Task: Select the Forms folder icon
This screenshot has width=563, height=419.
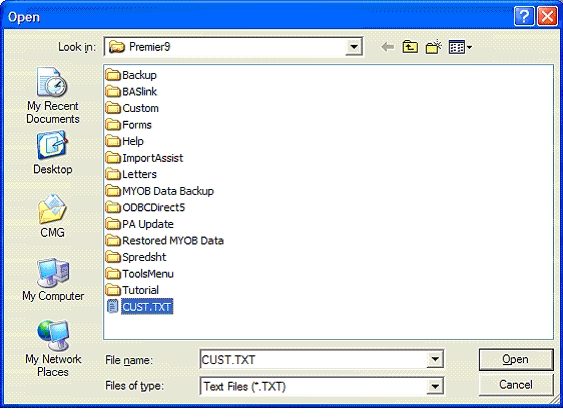Action: [113, 125]
